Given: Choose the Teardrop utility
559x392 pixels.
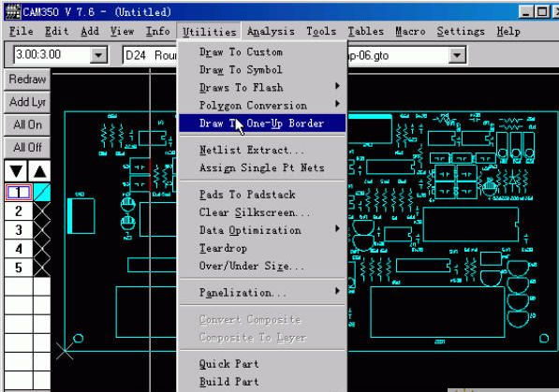Looking at the screenshot, I should click(262, 248).
